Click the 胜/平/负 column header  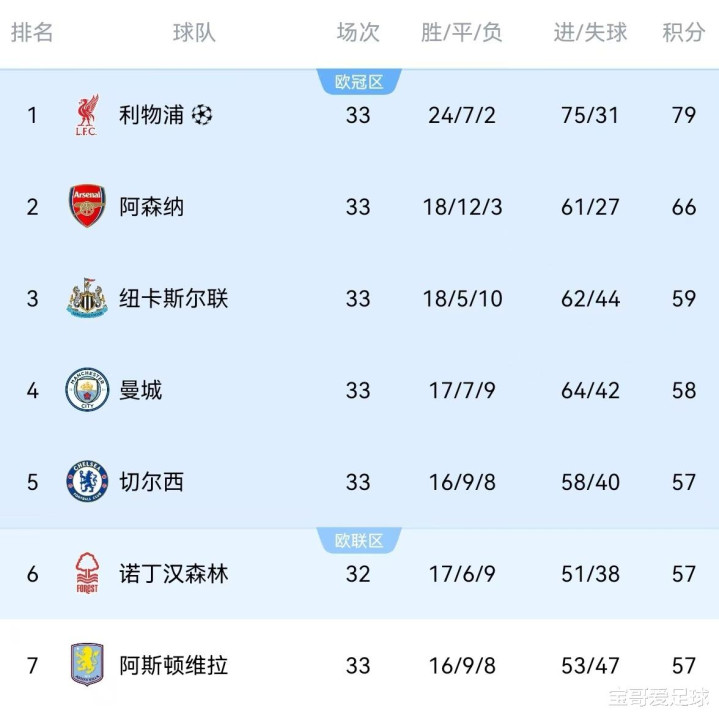(461, 33)
